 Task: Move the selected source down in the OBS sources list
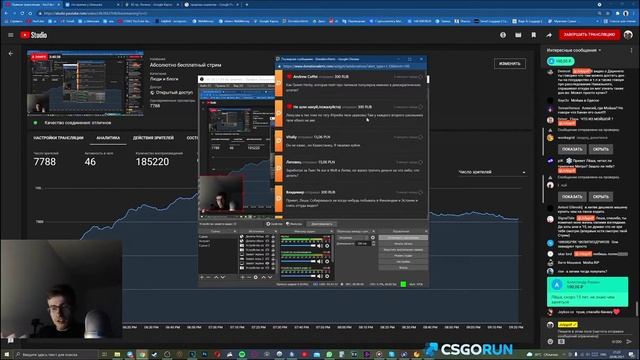point(270,277)
